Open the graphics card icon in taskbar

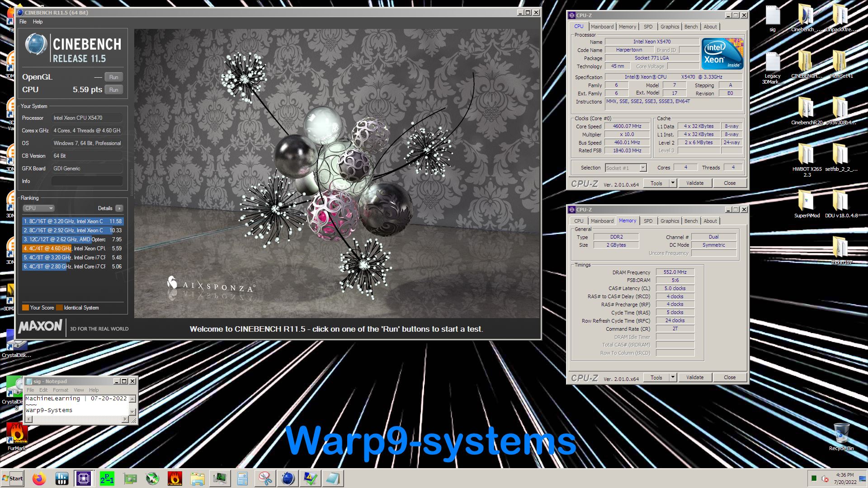point(130,479)
